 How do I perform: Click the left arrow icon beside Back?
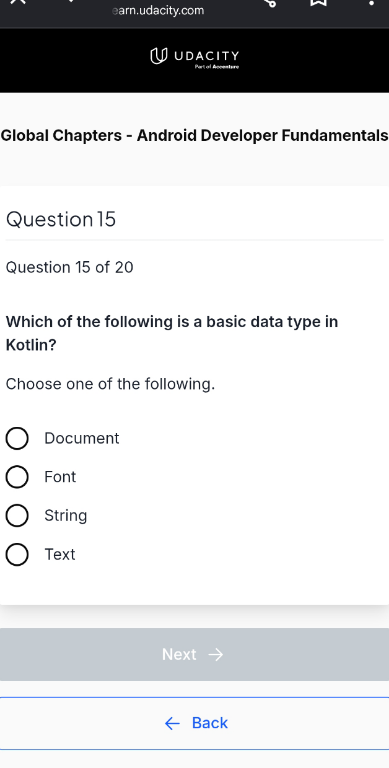point(172,723)
